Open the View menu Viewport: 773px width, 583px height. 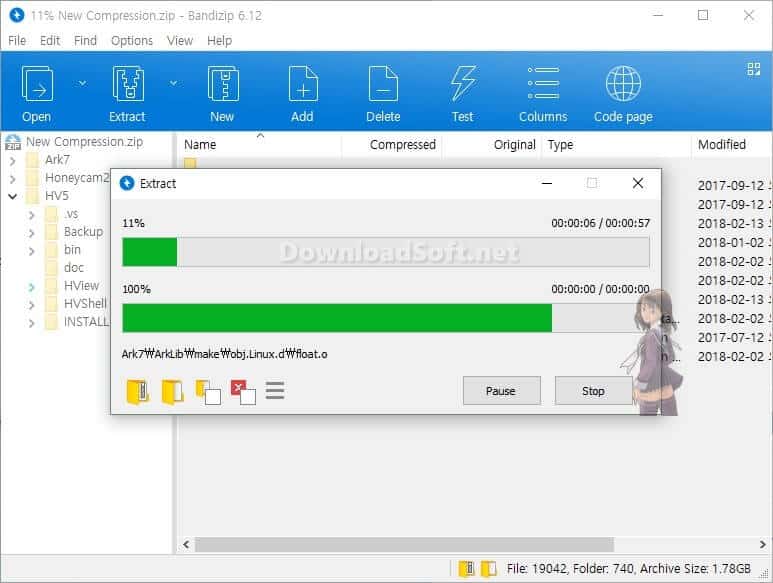[179, 40]
